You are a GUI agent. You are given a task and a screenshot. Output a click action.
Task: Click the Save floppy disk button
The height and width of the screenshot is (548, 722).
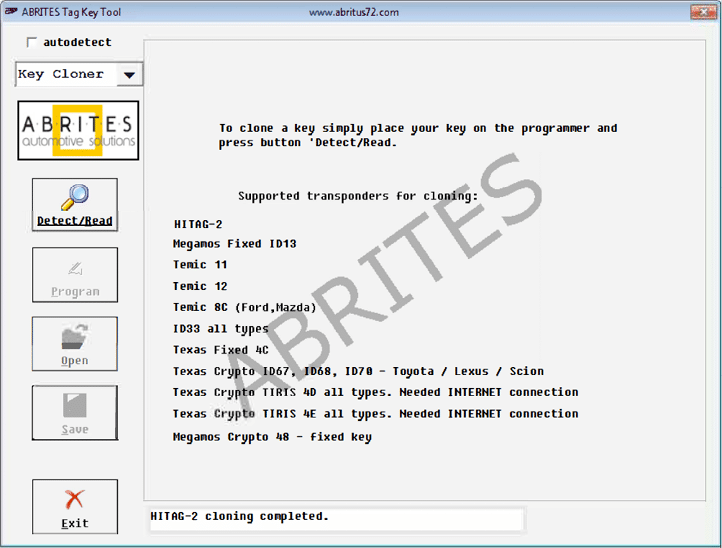[74, 413]
